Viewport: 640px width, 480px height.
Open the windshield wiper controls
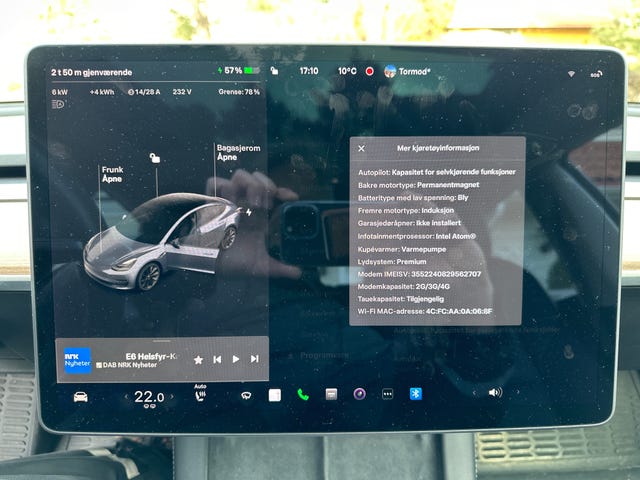coord(246,395)
